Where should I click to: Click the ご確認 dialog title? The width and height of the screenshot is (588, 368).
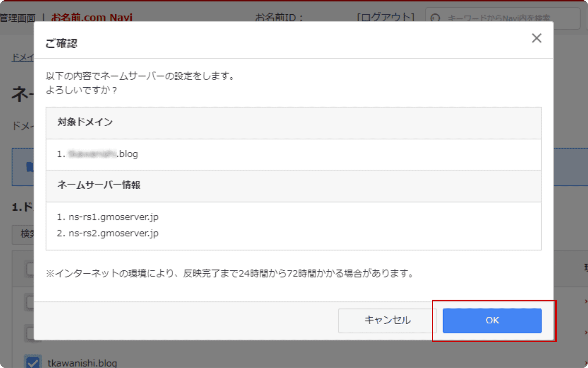click(x=61, y=43)
